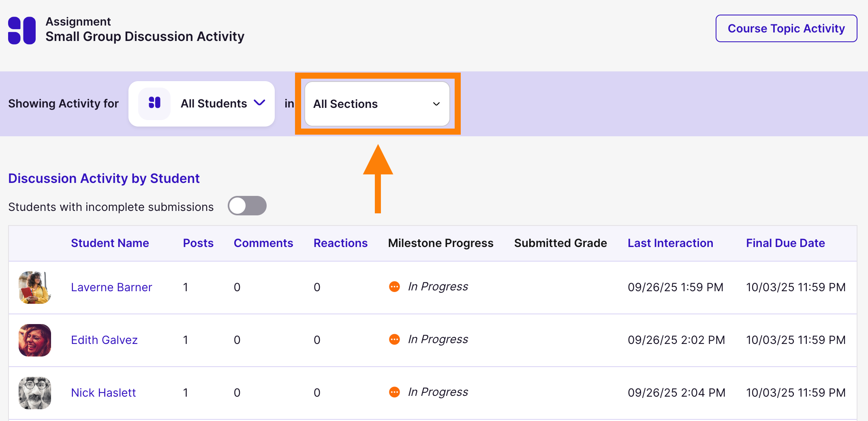Sort table by Student Name column
This screenshot has height=421, width=868.
tap(110, 243)
